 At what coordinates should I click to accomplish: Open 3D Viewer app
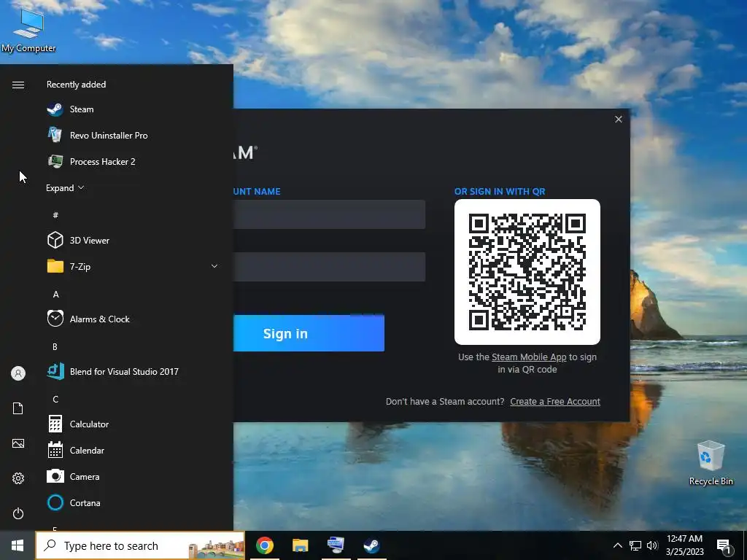[x=133, y=240]
